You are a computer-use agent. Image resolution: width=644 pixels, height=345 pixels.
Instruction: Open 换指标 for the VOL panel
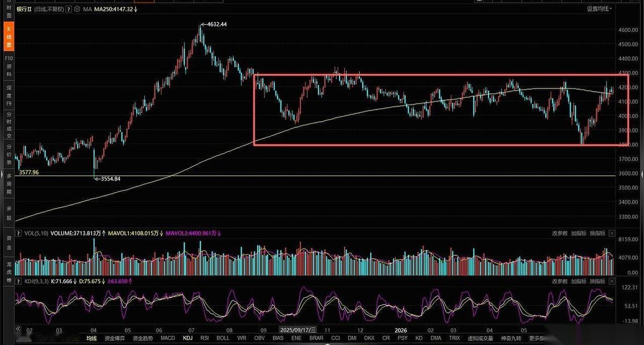tap(597, 233)
